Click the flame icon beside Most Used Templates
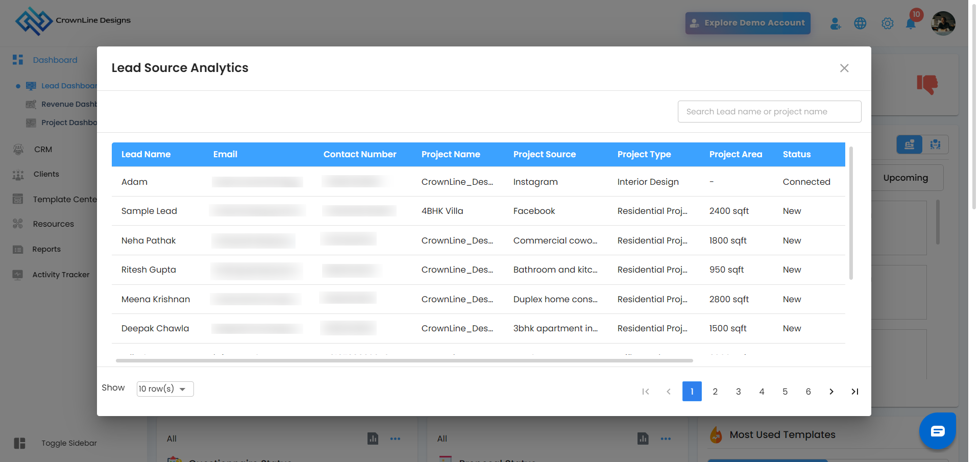Screen dimensions: 980x462 (716, 435)
